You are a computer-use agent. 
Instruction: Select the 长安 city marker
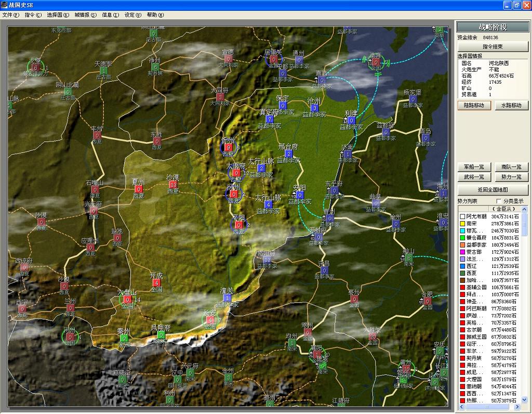[x=210, y=320]
